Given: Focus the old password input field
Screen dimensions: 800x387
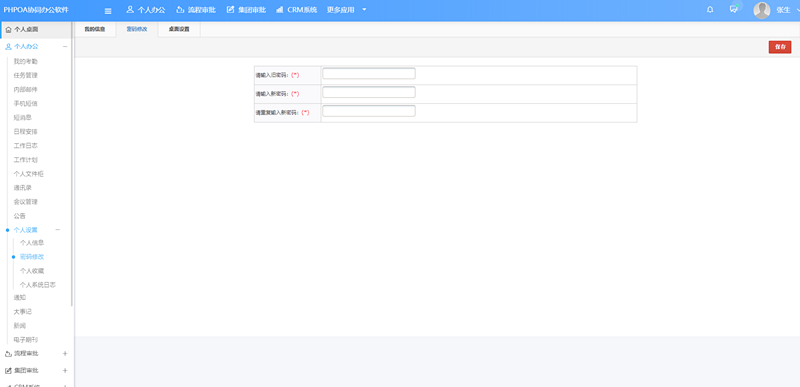Looking at the screenshot, I should 369,73.
